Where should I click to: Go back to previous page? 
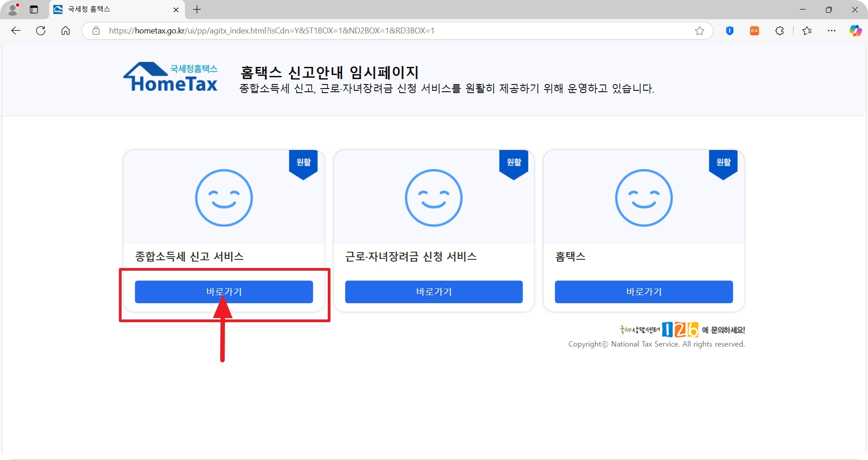tap(16, 31)
